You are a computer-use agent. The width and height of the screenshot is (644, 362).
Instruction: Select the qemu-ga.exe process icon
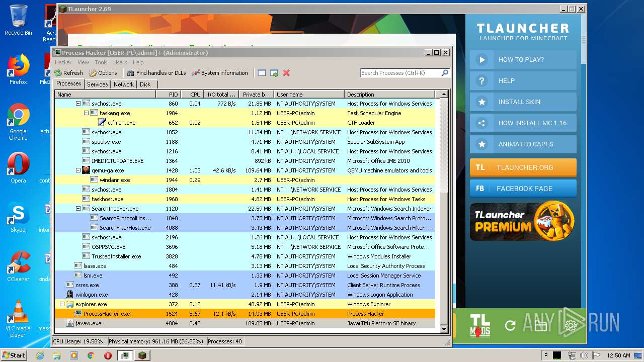86,170
